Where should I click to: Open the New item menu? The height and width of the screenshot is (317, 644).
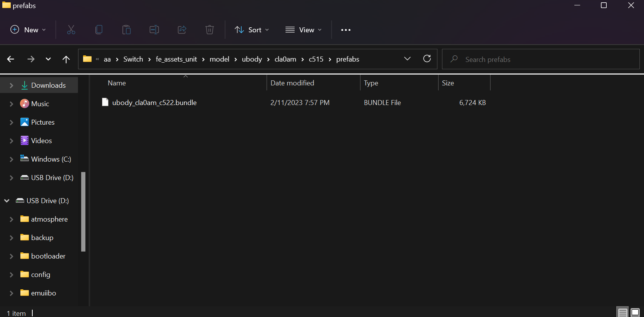pyautogui.click(x=28, y=30)
